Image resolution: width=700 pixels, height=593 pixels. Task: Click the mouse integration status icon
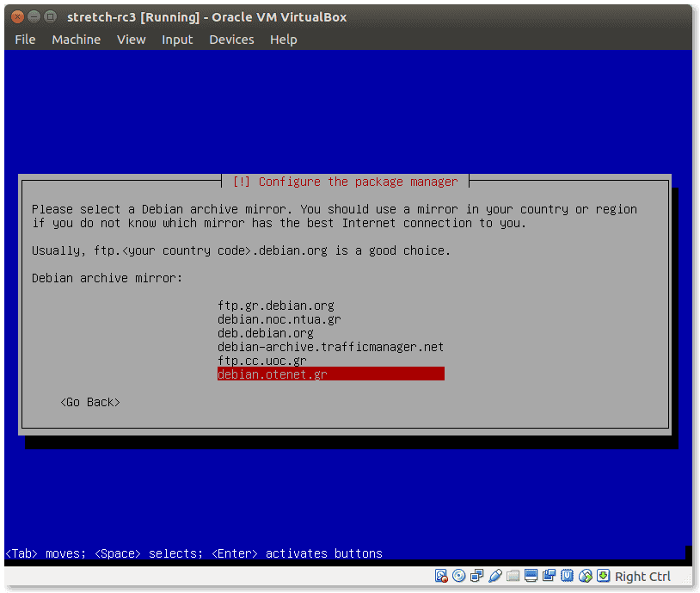coord(586,576)
